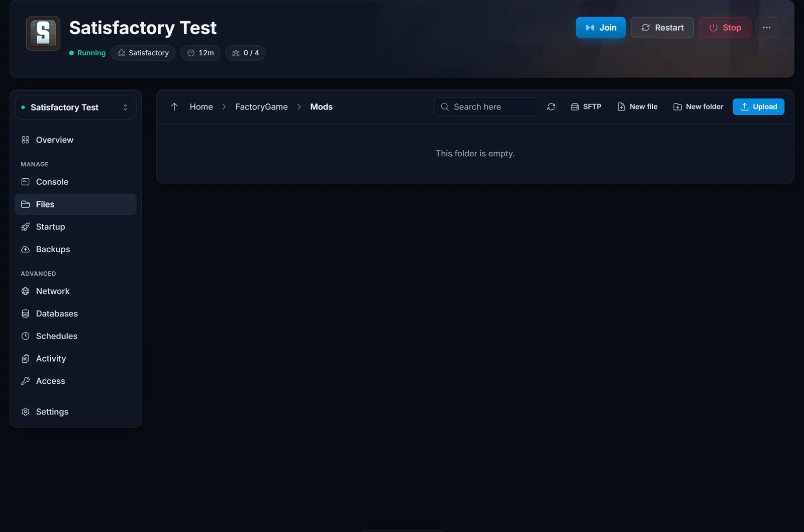Click the 'This folder is empty.' message
The image size is (804, 532).
pyautogui.click(x=475, y=153)
